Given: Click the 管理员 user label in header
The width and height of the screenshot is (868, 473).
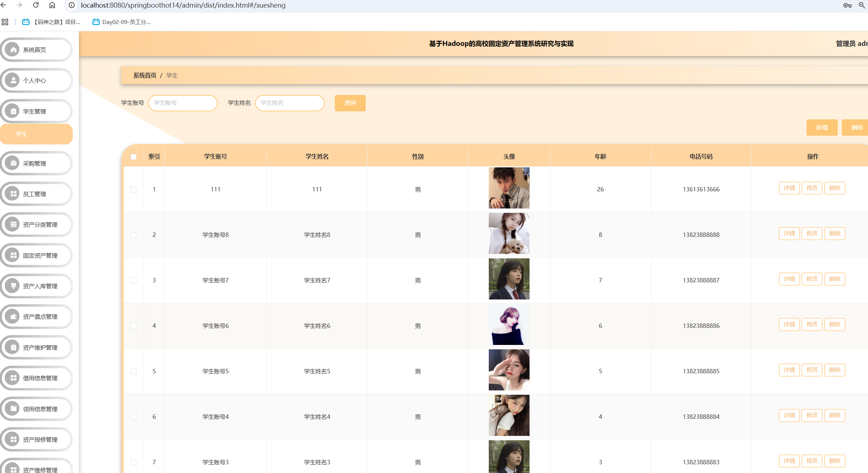Looking at the screenshot, I should click(852, 44).
